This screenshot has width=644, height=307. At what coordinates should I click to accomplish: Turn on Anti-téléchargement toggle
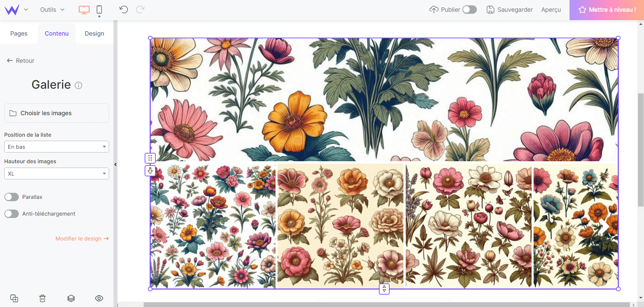pyautogui.click(x=12, y=214)
